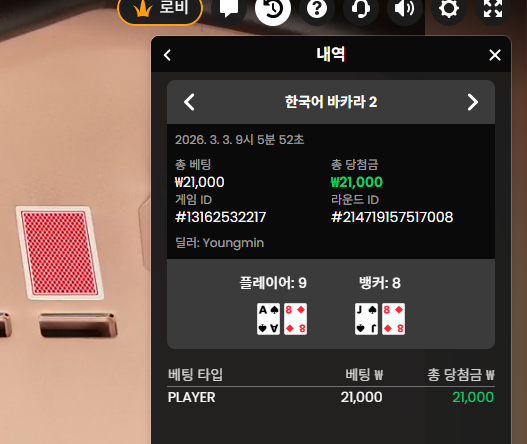The image size is (527, 444).
Task: Open the help question mark icon
Action: pyautogui.click(x=317, y=8)
